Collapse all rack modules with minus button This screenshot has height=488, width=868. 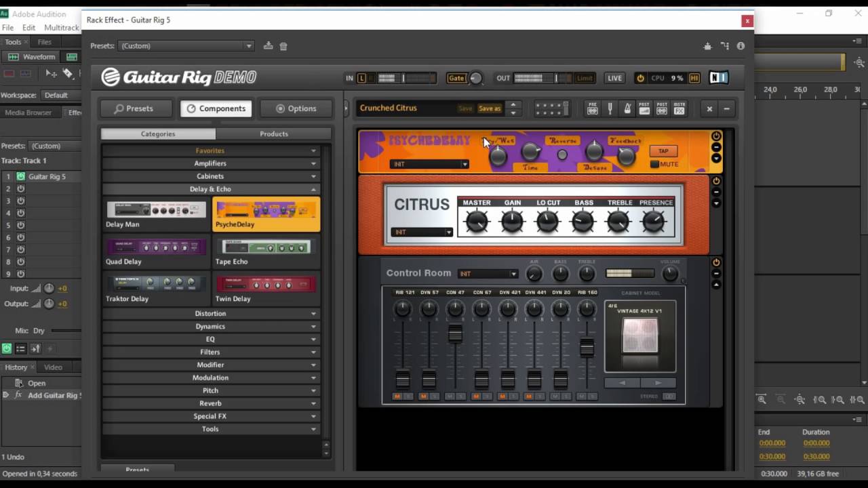[x=726, y=108]
